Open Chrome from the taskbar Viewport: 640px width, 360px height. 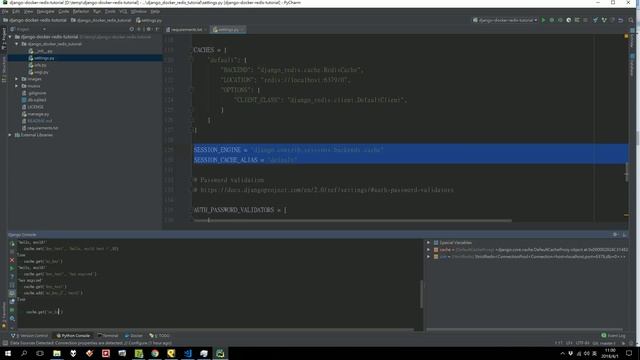pos(155,353)
